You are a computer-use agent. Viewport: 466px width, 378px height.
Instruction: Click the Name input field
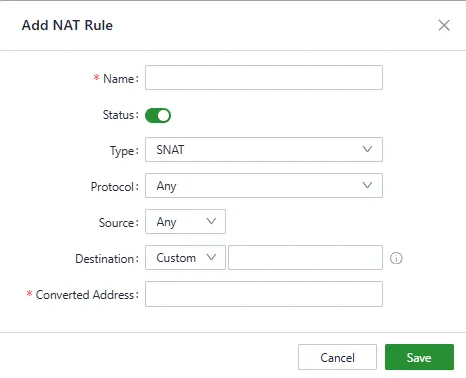coord(264,78)
